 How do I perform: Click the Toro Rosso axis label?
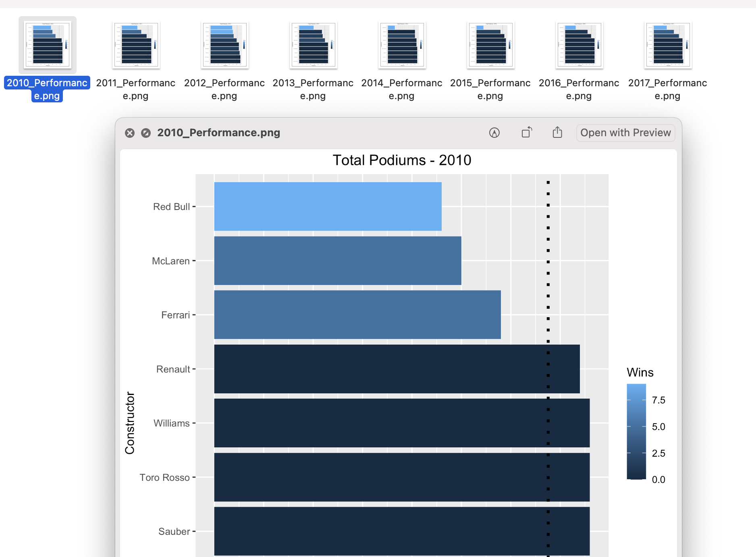click(x=164, y=478)
